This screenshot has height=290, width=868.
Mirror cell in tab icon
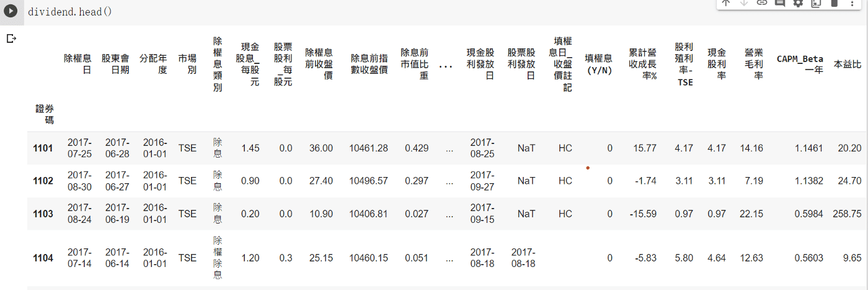tap(816, 3)
